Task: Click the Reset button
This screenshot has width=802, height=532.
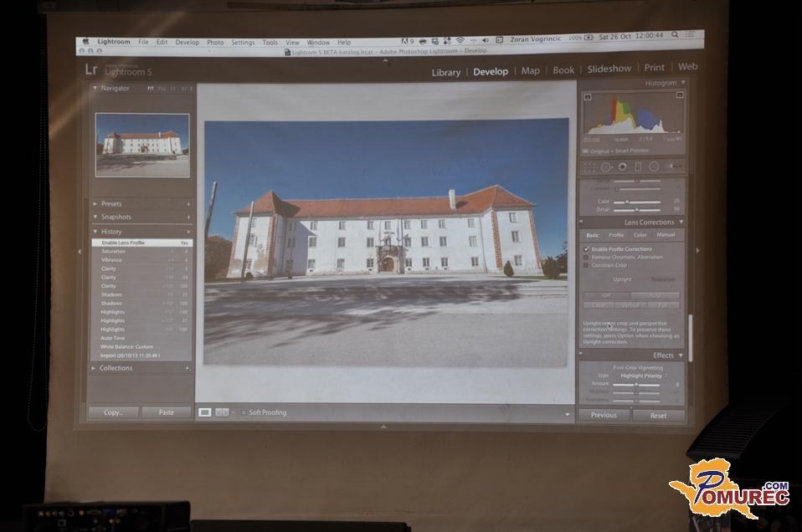Action: (658, 415)
